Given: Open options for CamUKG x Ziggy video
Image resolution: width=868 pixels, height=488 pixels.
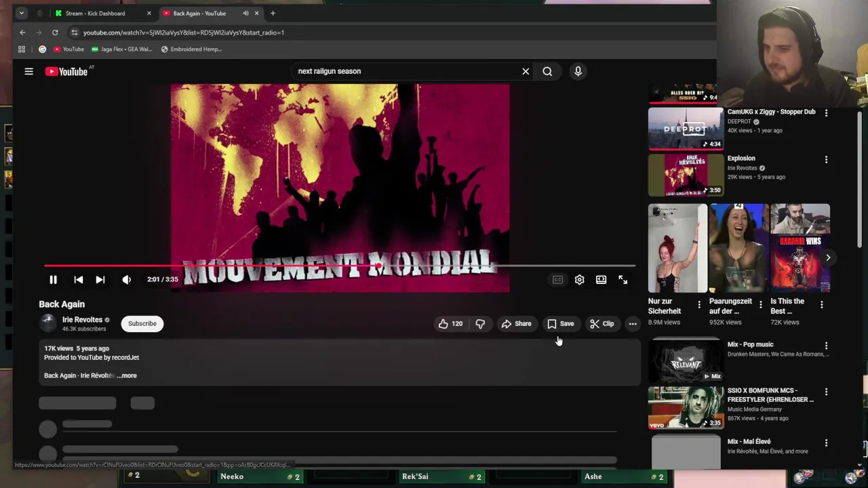Looking at the screenshot, I should [826, 113].
